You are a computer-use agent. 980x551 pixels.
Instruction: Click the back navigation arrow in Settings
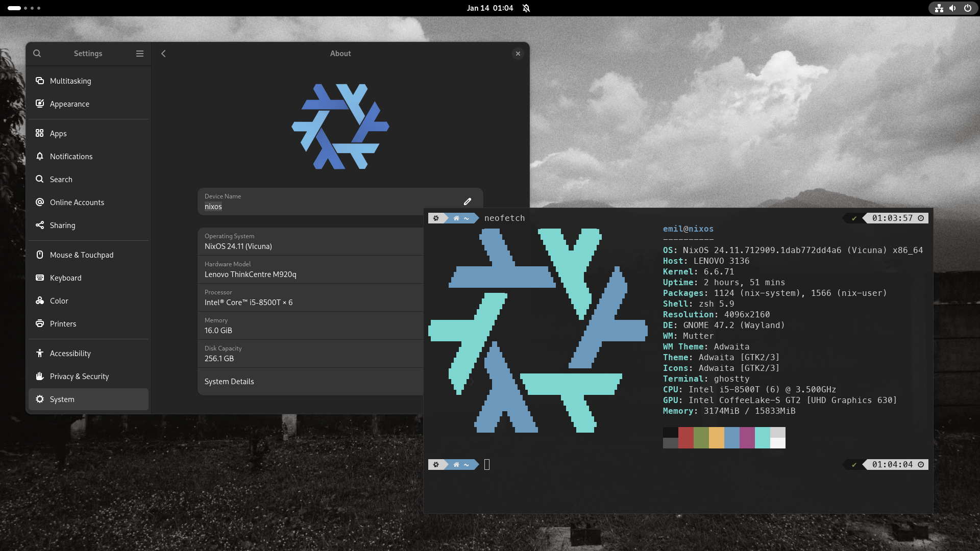(163, 53)
